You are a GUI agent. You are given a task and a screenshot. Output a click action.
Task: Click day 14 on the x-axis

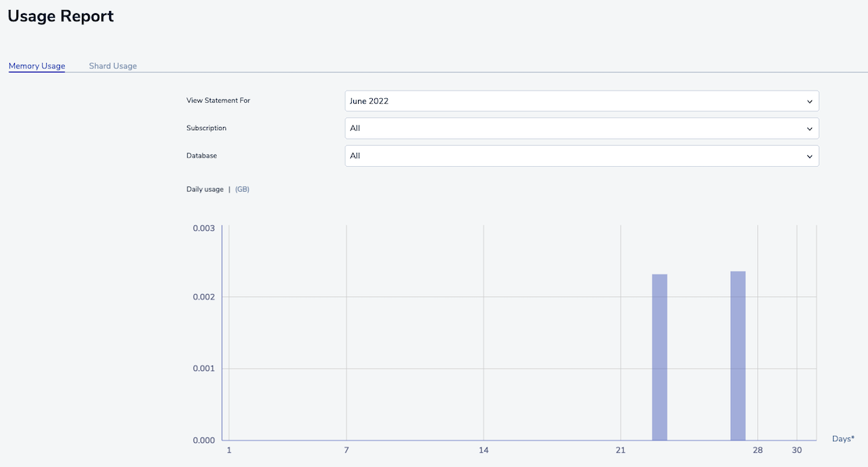tap(484, 451)
